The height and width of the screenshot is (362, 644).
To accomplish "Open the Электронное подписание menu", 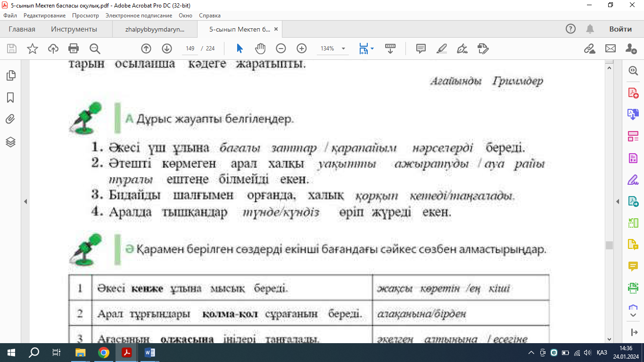I will coord(139,16).
